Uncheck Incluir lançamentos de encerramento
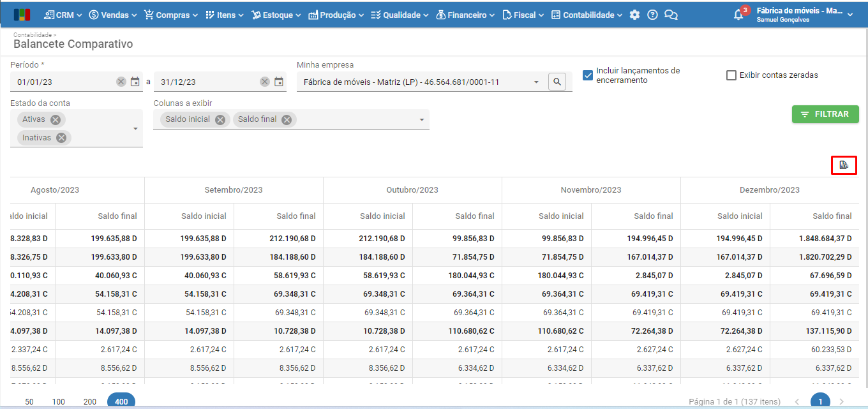868x409 pixels. point(588,75)
